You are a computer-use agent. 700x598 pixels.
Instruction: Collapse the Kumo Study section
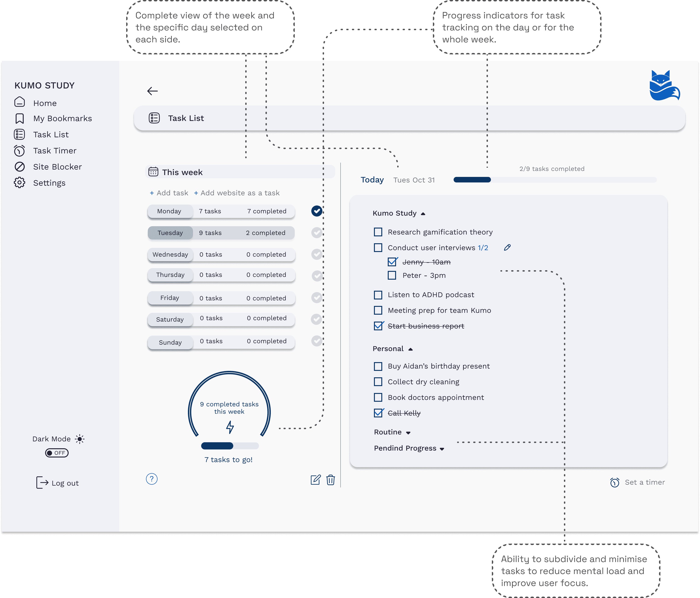[423, 214]
